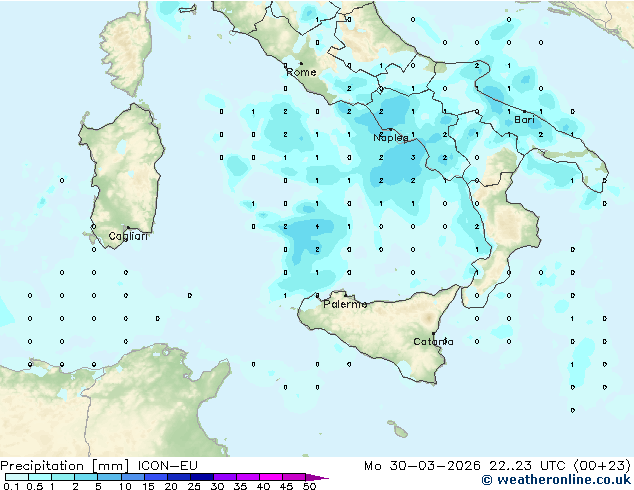The height and width of the screenshot is (490, 634).
Task: Select legend swatch between 2 and 5
Action: click(x=86, y=477)
